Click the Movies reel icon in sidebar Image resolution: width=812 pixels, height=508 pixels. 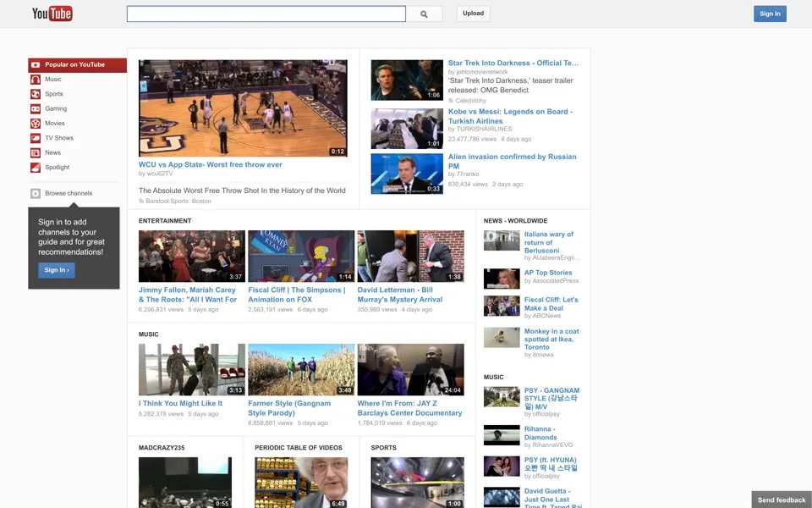(x=36, y=124)
